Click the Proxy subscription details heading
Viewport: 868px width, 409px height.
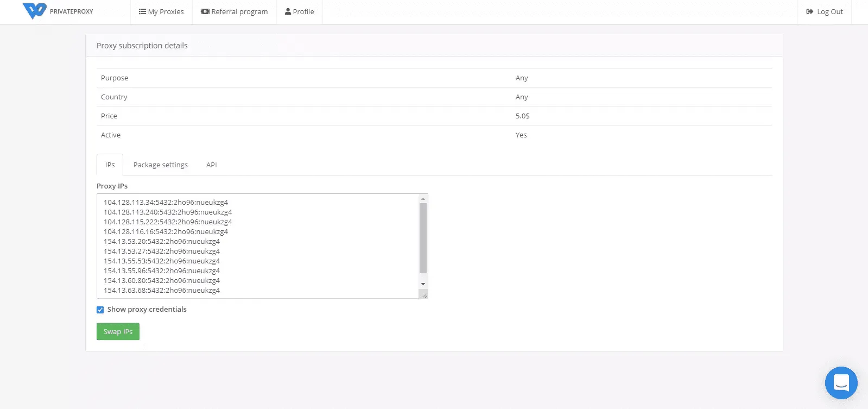(x=142, y=46)
